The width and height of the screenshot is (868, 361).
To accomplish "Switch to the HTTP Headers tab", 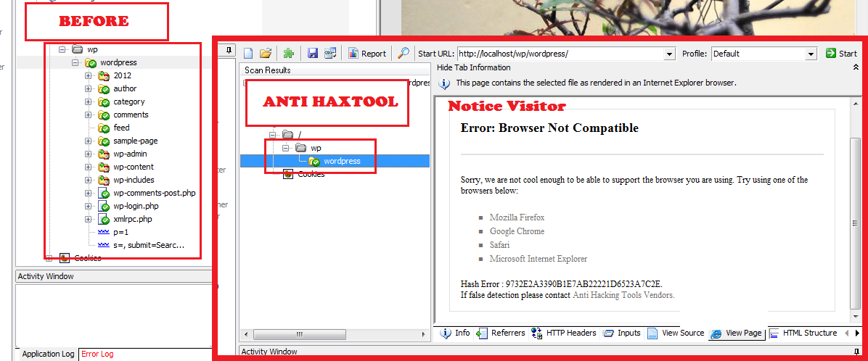I will click(x=564, y=333).
